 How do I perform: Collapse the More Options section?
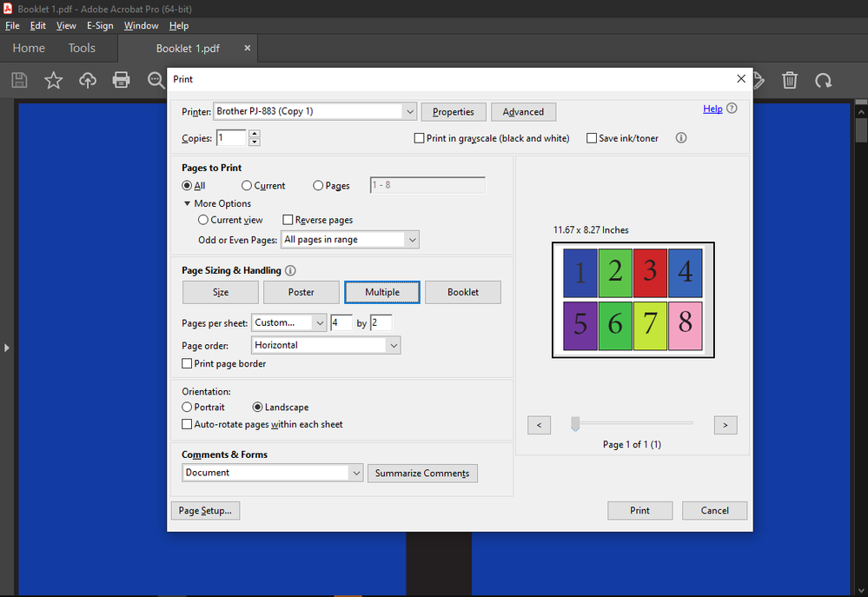click(187, 203)
